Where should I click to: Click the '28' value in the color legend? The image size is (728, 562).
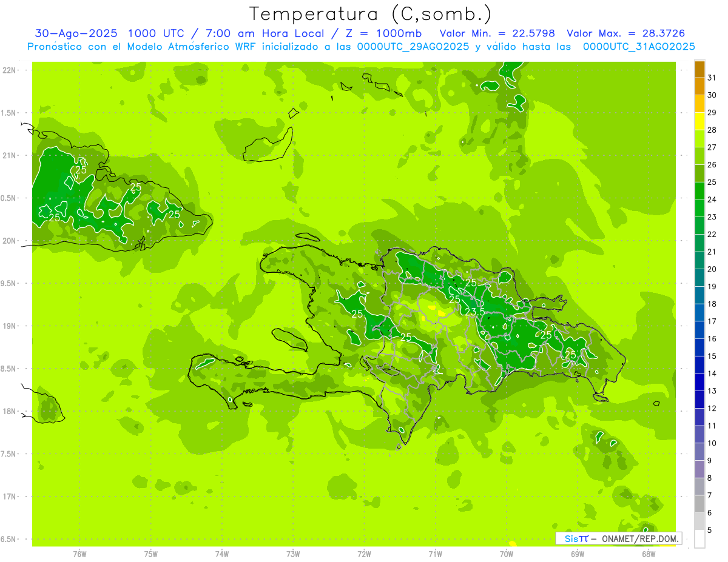(x=712, y=130)
